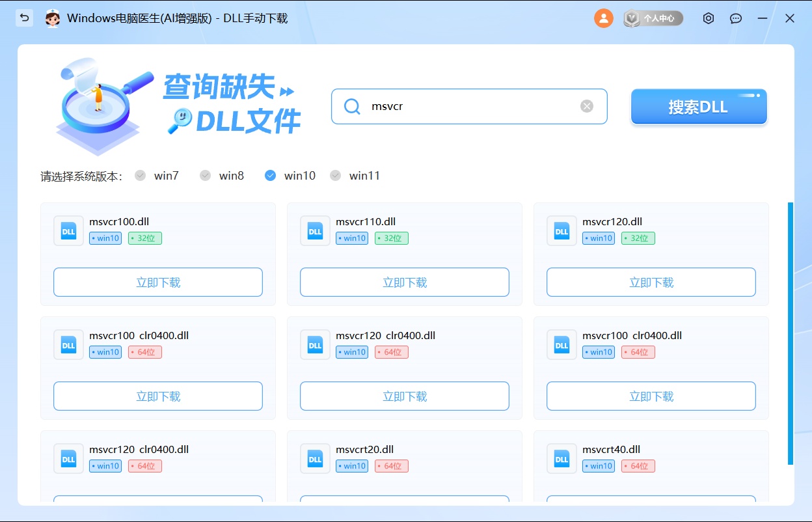Open the settings hexagon icon
This screenshot has height=522, width=812.
point(709,18)
